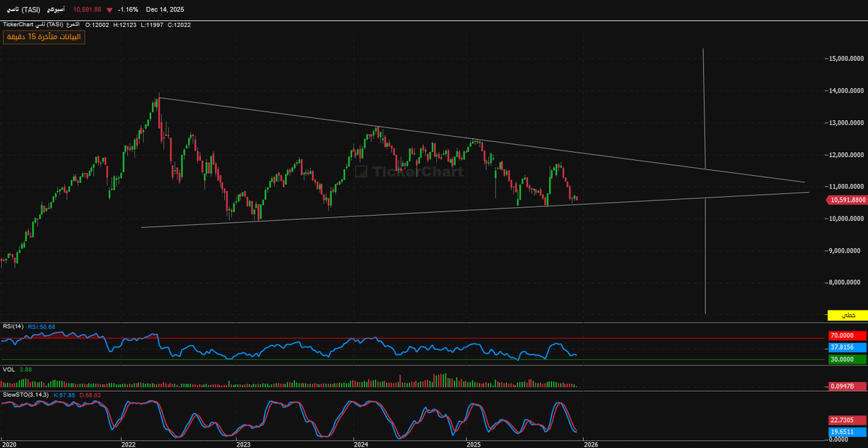868x448 pixels.
Task: Click the -1.16% change value
Action: click(x=127, y=9)
